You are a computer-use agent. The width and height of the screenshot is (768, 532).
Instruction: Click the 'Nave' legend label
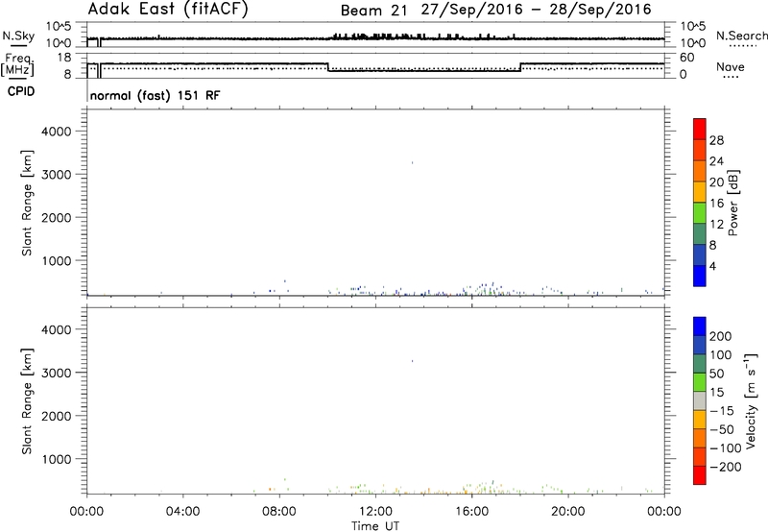pos(731,66)
